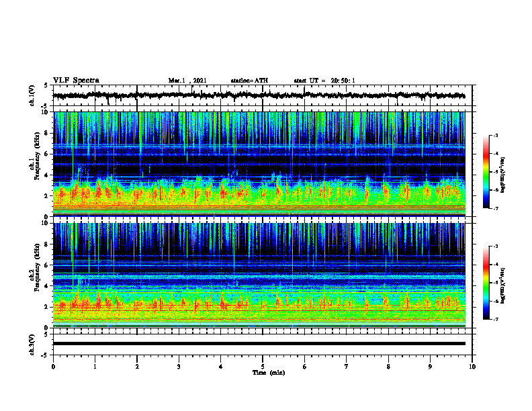Click the ch.1 voltage waveform trace
The width and height of the screenshot is (532, 411).
coord(259,95)
